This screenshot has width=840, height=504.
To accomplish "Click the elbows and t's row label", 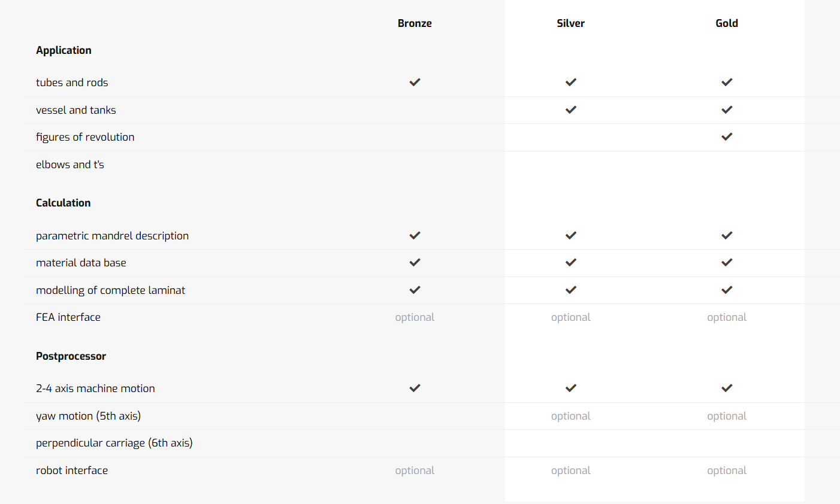I will [x=70, y=165].
